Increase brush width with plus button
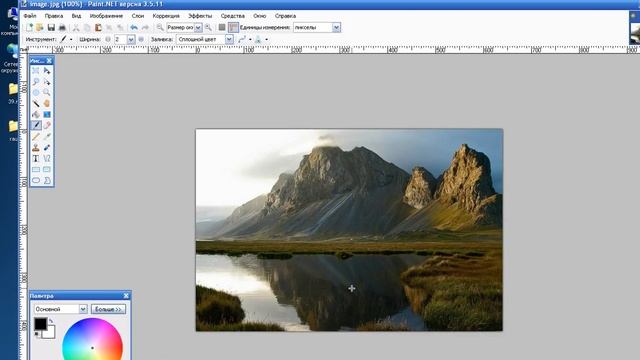640x360 pixels. point(141,39)
